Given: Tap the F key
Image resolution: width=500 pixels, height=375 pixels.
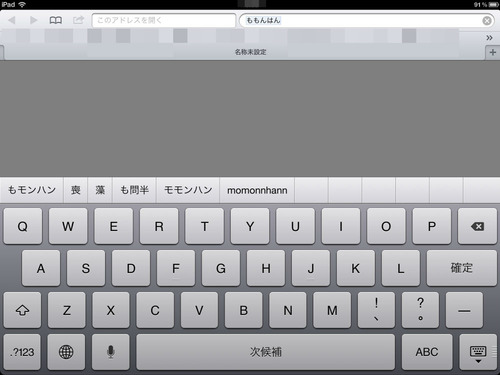Looking at the screenshot, I should [176, 268].
